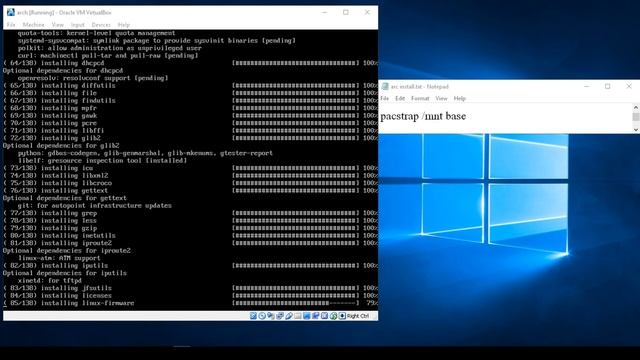Click the display settings icon in VirtualBox status bar
This screenshot has width=640, height=360.
coord(307,316)
